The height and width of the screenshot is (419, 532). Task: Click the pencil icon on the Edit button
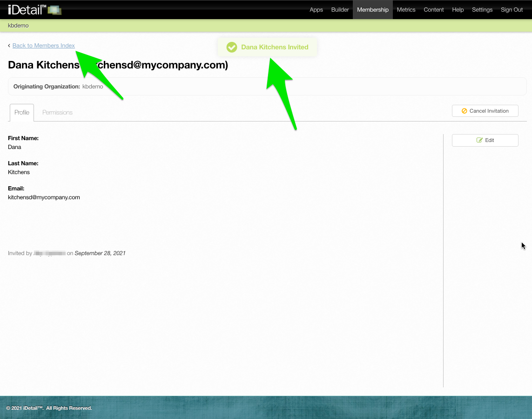(479, 140)
